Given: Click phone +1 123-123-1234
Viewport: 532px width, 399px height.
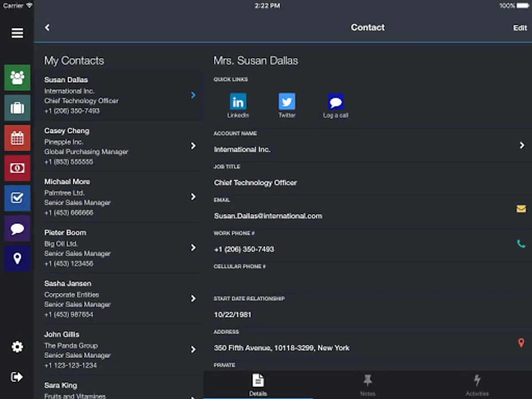Looking at the screenshot, I should coord(70,366).
